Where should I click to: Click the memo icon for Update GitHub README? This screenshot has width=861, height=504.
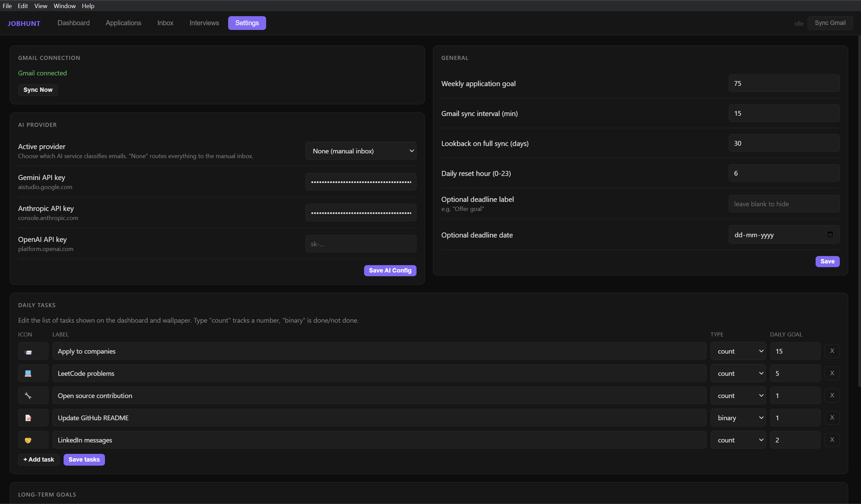pos(28,418)
